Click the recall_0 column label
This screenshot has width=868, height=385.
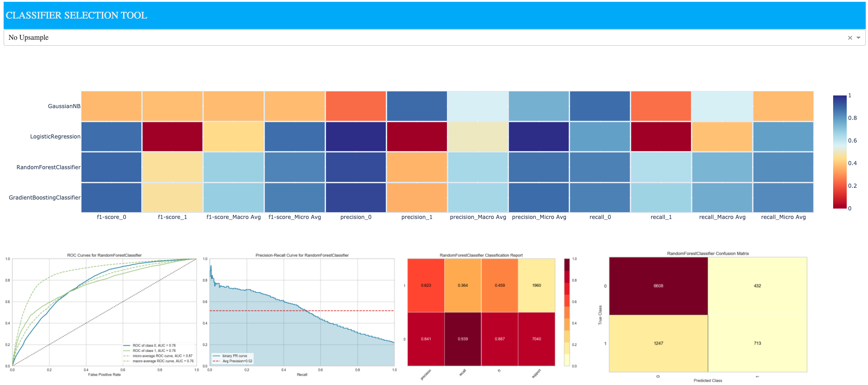tap(600, 217)
